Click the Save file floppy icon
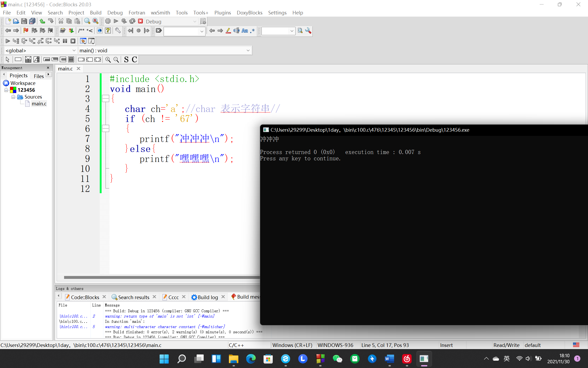The height and width of the screenshot is (368, 588). (x=24, y=21)
